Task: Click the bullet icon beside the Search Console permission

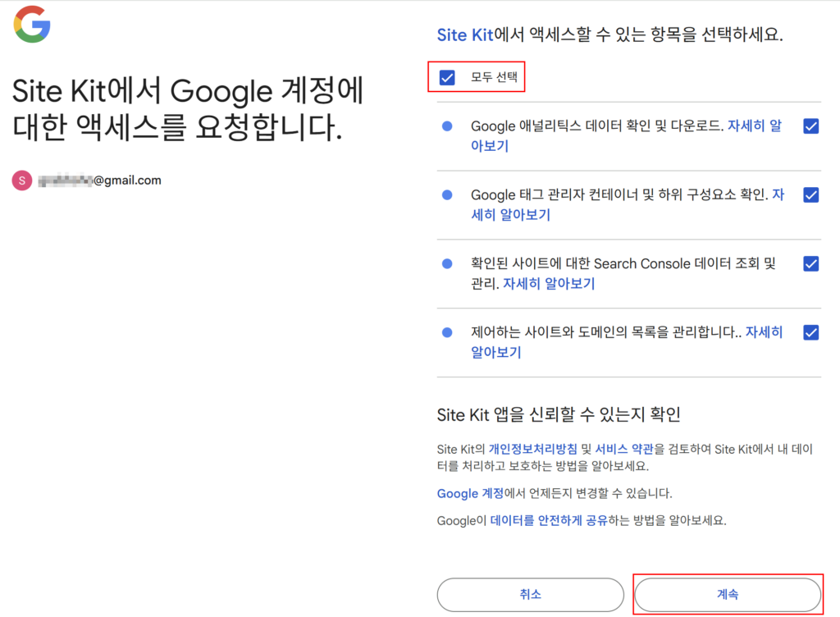Action: tap(447, 263)
